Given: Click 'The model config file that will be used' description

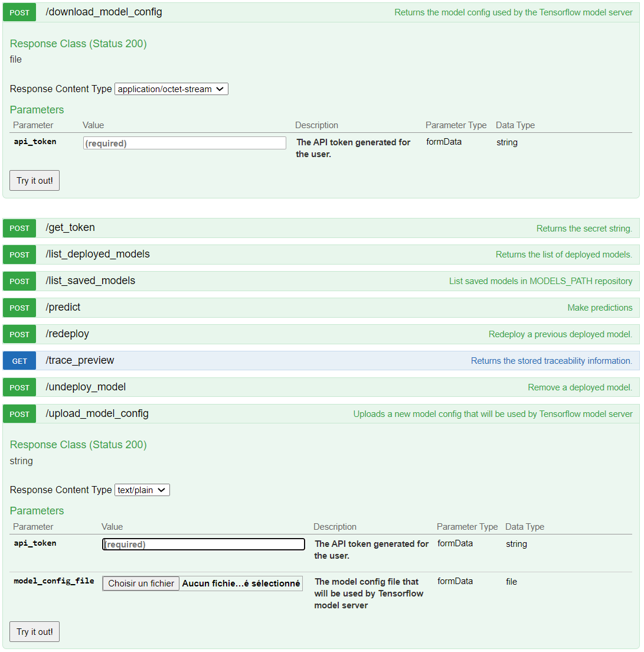Looking at the screenshot, I should point(368,594).
